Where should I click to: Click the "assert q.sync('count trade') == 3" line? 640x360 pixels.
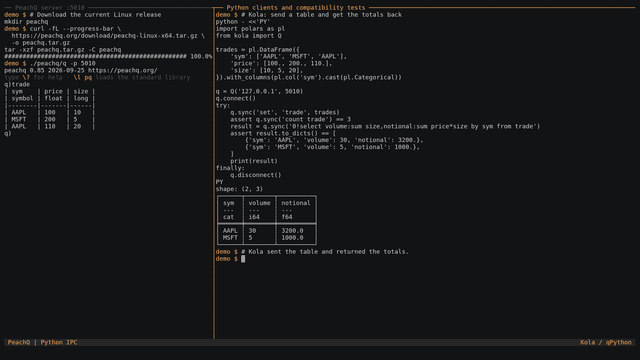(290, 119)
